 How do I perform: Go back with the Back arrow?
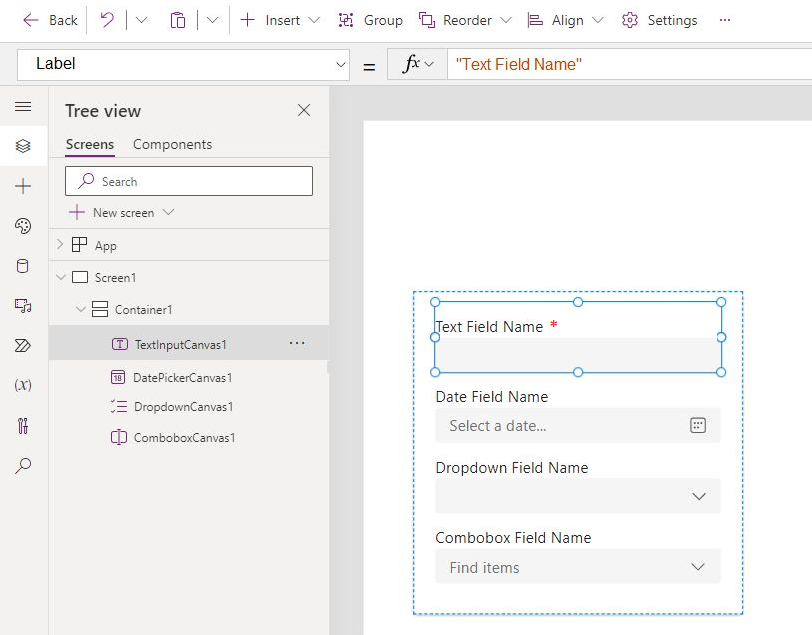(x=50, y=20)
